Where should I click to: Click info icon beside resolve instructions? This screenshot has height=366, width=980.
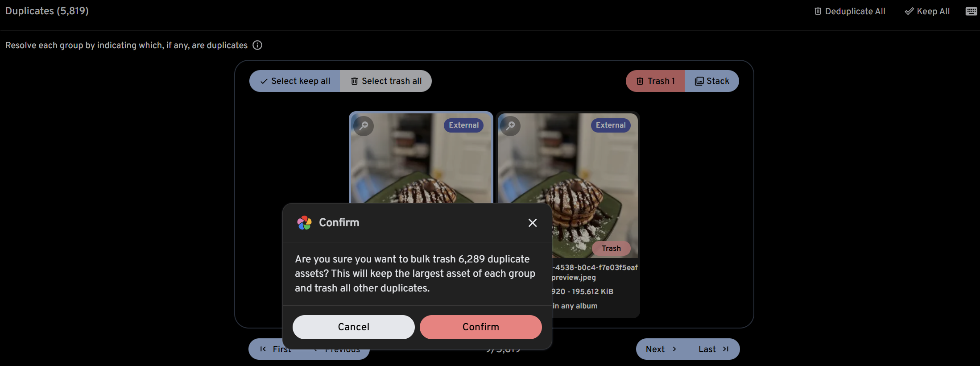[257, 45]
